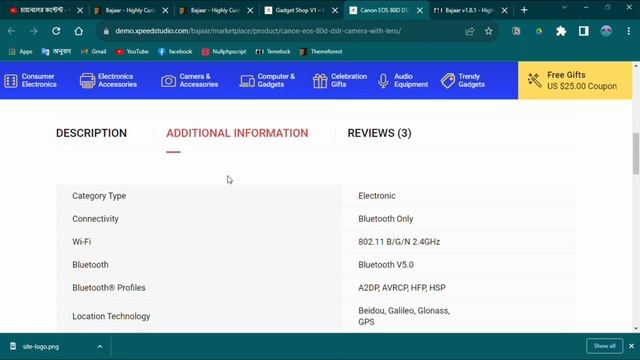Click the Bluetooth V5.0 value

click(x=386, y=265)
